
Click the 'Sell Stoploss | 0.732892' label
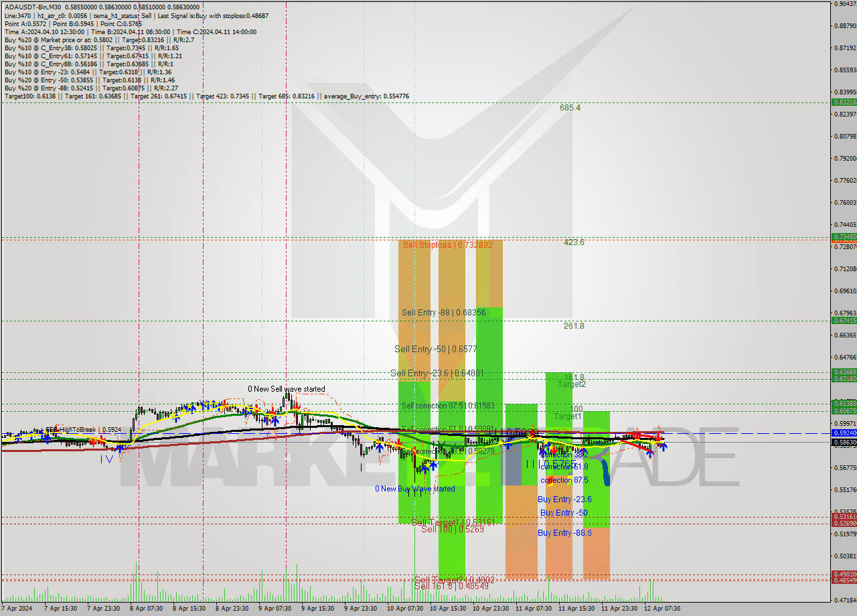447,245
